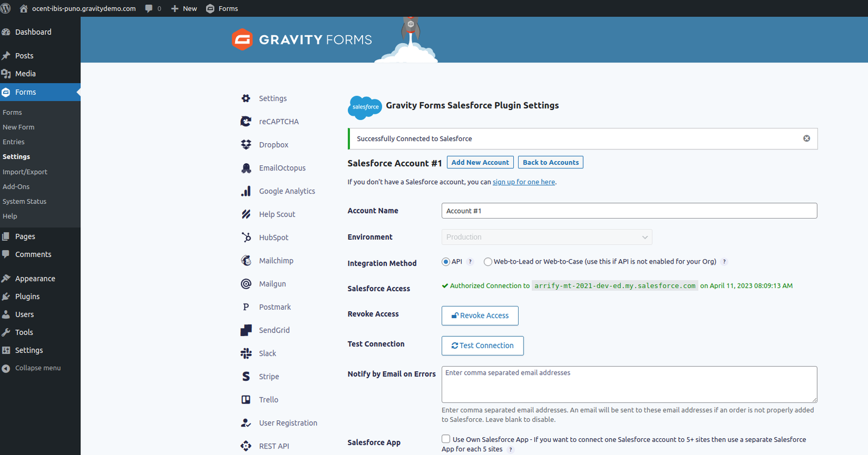Select the Trello icon
868x455 pixels.
(246, 400)
